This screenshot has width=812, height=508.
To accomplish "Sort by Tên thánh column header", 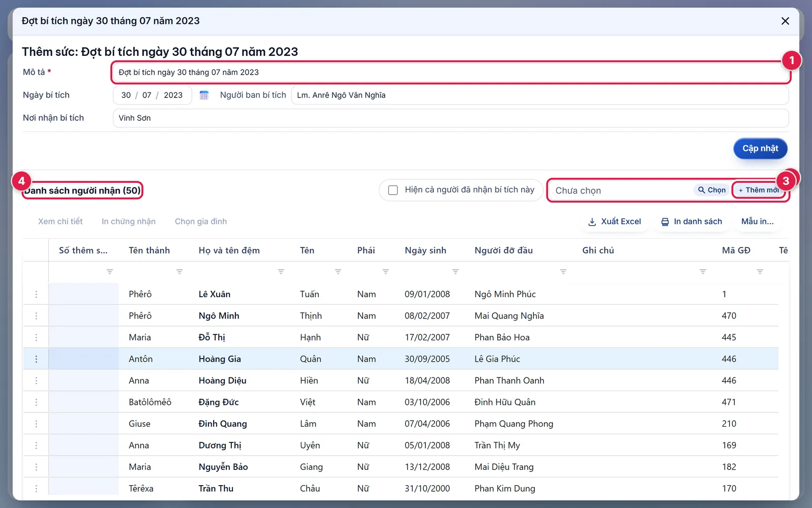I will point(149,250).
